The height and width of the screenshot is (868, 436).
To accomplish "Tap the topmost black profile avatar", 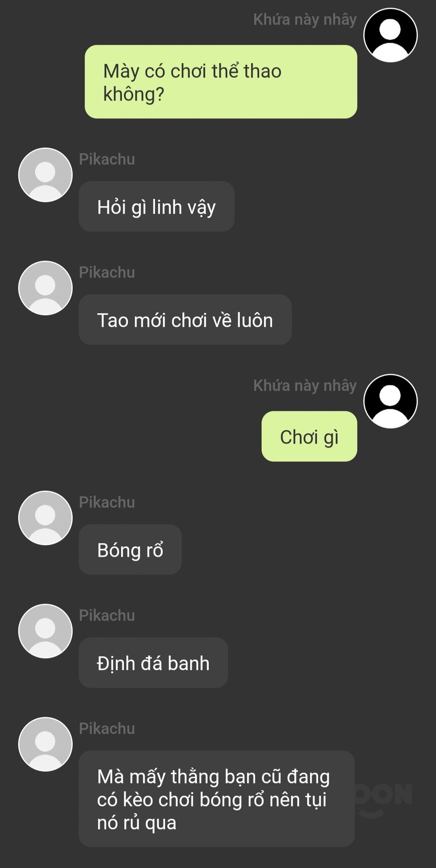I will (x=390, y=35).
